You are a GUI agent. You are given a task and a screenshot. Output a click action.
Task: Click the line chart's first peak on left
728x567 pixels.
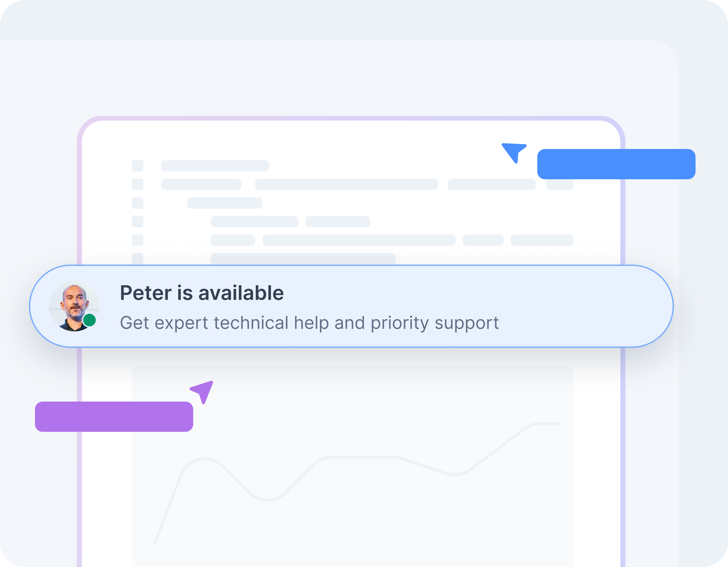pos(204,459)
